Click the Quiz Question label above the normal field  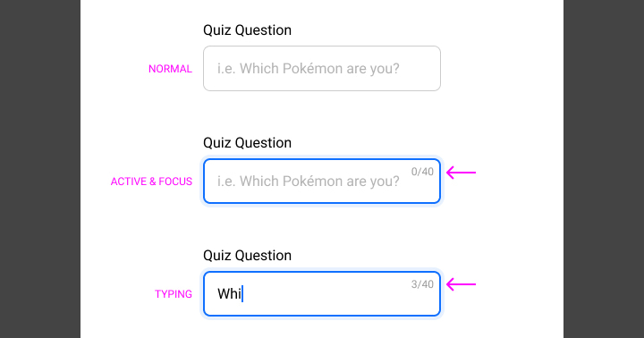247,30
